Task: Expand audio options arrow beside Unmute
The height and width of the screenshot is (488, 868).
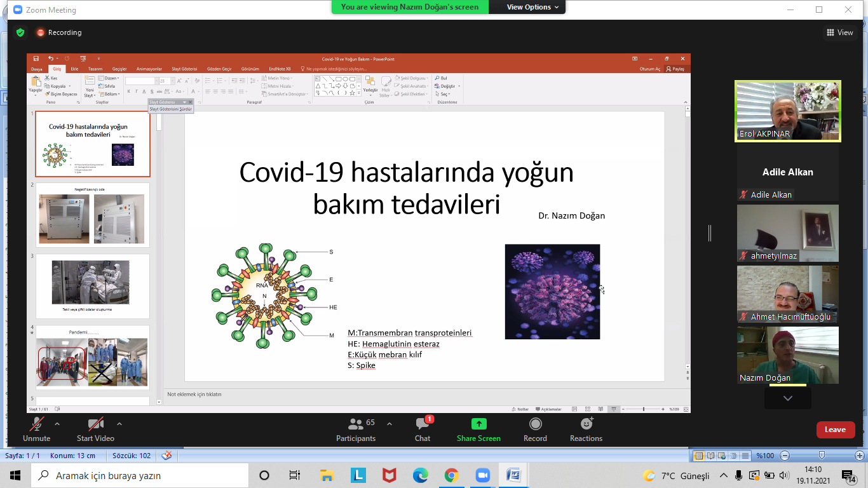Action: [x=57, y=424]
